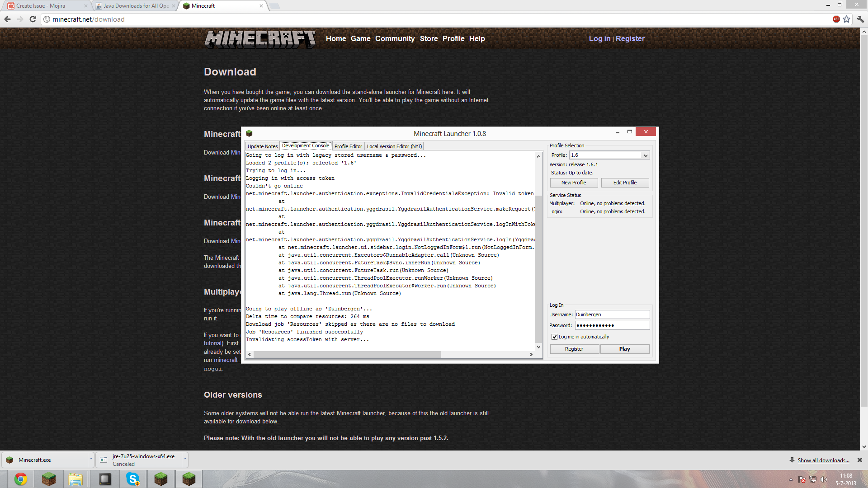Expand the Profile dropdown showing 1.6
This screenshot has height=488, width=868.
click(x=646, y=155)
